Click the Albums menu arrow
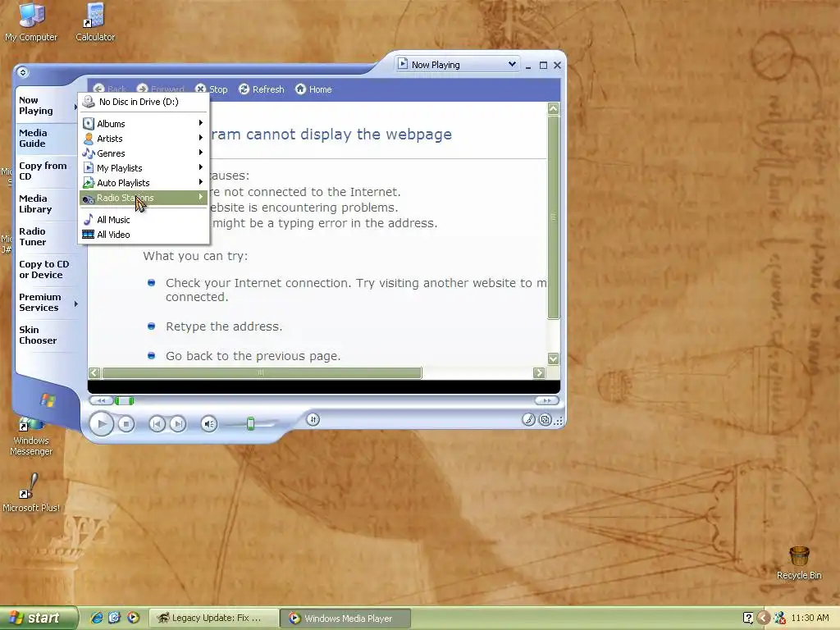The height and width of the screenshot is (630, 840). pyautogui.click(x=200, y=123)
